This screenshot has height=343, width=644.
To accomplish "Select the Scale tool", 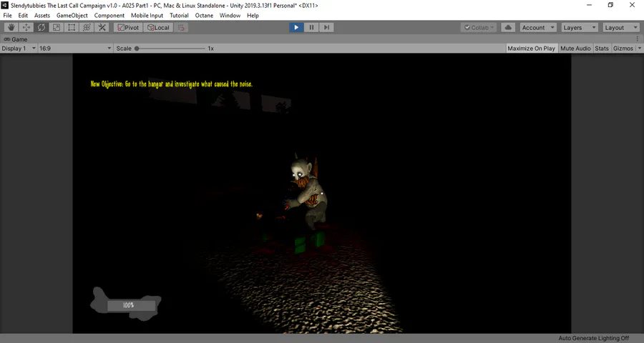I will pyautogui.click(x=57, y=27).
